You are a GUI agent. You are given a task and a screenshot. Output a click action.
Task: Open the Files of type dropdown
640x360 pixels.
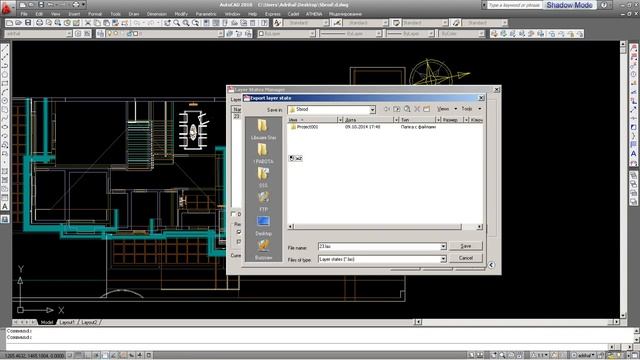coord(443,259)
